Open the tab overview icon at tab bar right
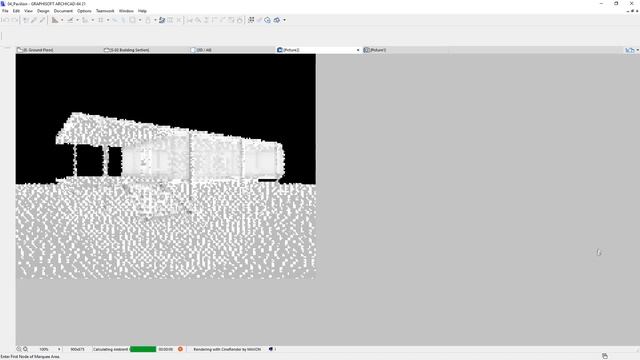The width and height of the screenshot is (640, 360). tap(630, 50)
